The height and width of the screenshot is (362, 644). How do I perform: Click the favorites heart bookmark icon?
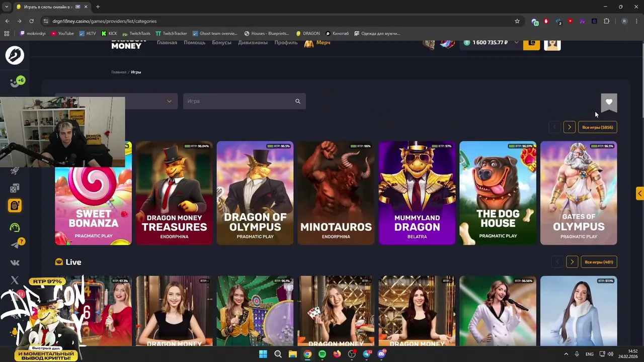tap(609, 102)
